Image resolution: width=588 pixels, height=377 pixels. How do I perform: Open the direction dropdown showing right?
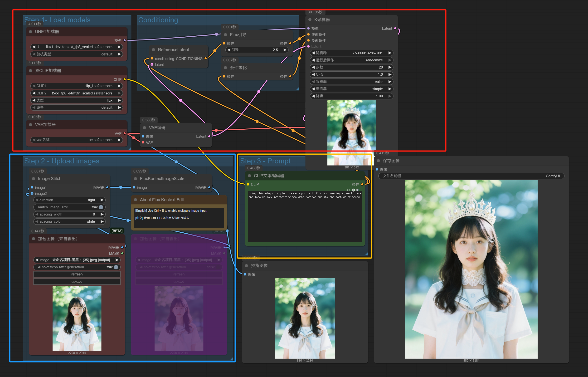pyautogui.click(x=69, y=200)
